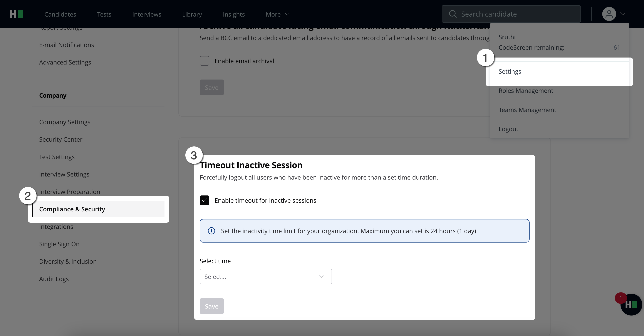Choose Logout from the profile menu
Image resolution: width=644 pixels, height=336 pixels.
[508, 129]
